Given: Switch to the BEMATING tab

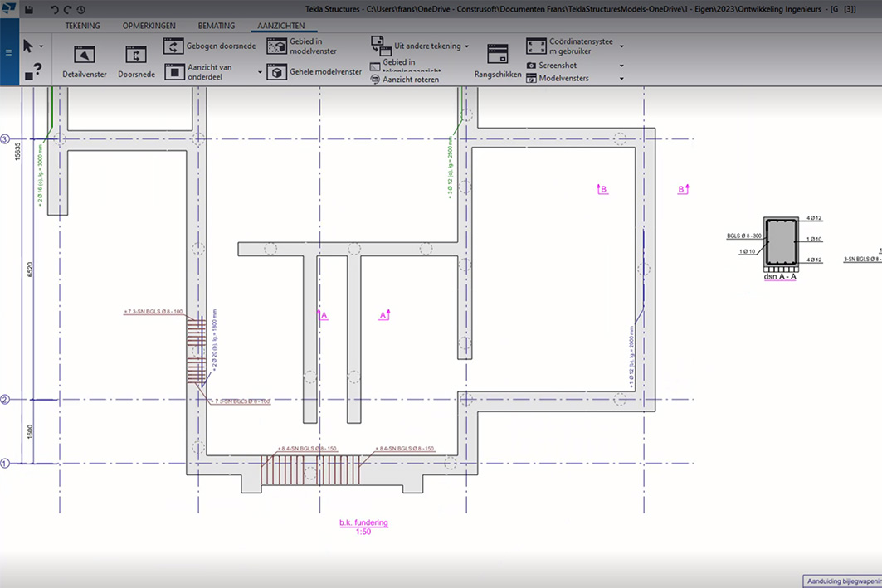Looking at the screenshot, I should [217, 26].
